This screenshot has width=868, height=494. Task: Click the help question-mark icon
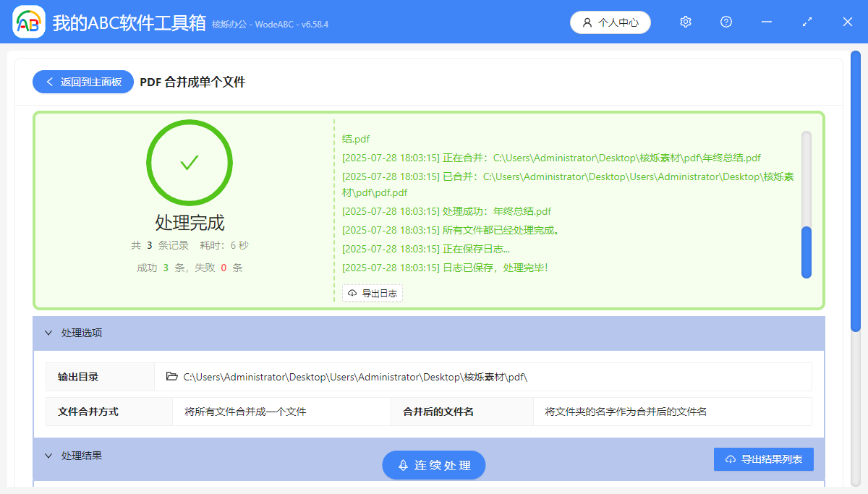(x=726, y=22)
